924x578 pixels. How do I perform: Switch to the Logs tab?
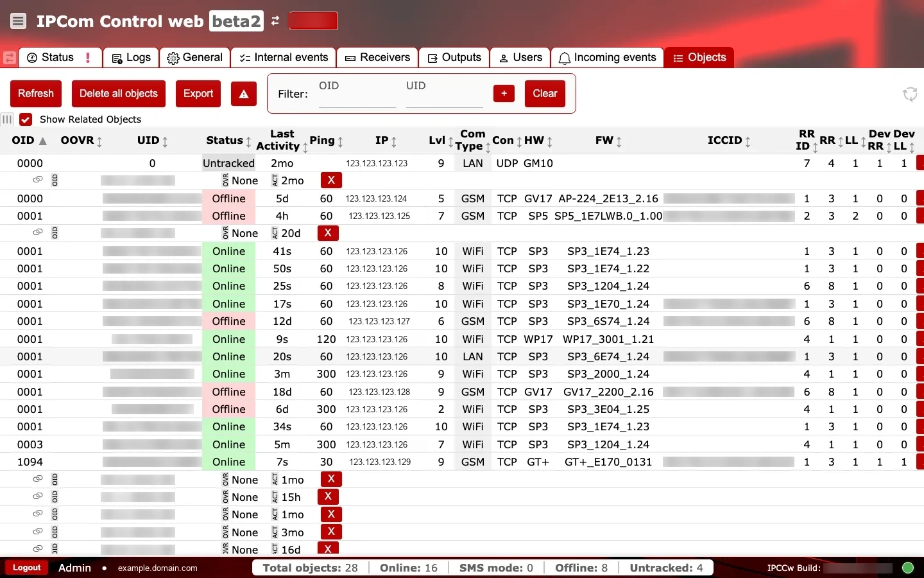(x=130, y=57)
